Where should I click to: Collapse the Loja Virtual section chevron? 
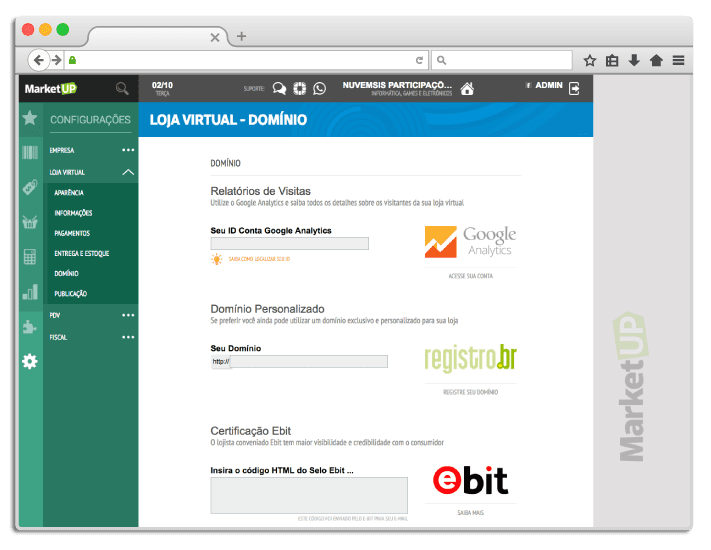pos(128,172)
